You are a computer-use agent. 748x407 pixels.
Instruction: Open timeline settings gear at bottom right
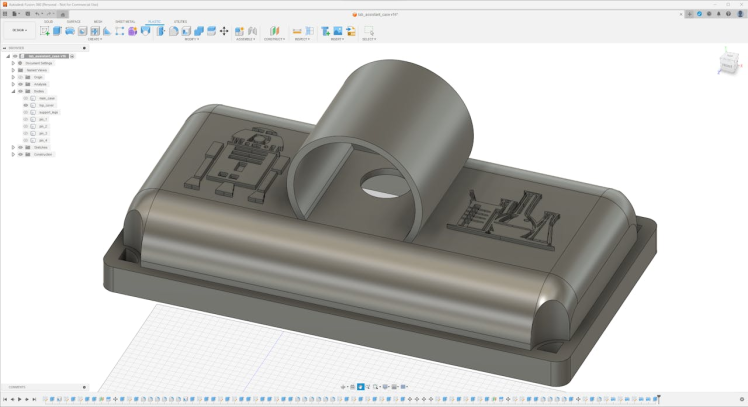(741, 399)
